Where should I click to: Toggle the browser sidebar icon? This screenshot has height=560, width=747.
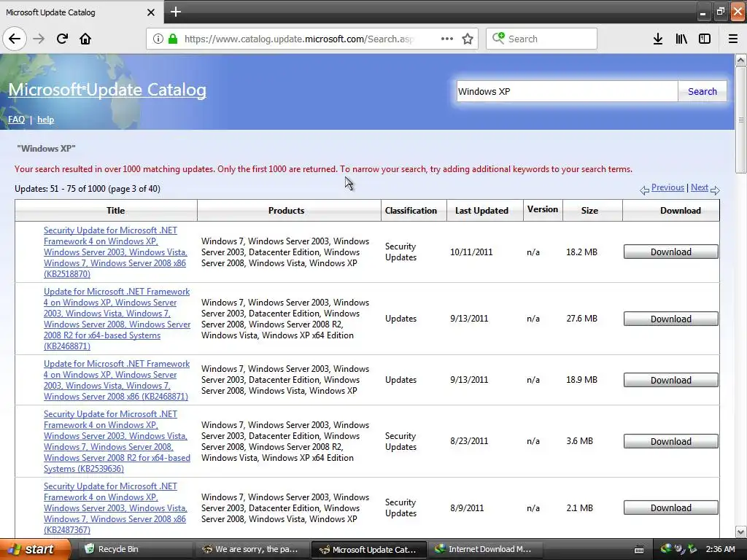(705, 39)
